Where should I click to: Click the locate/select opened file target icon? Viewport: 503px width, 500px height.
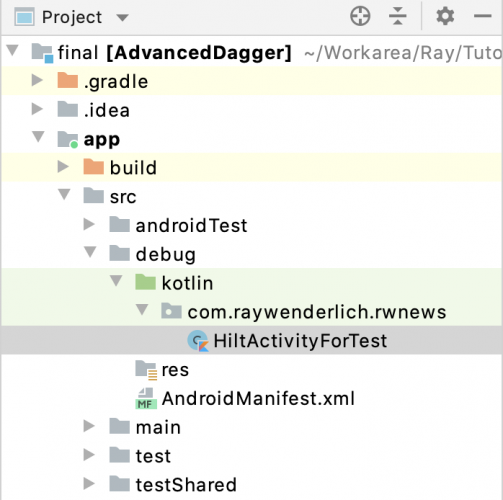(360, 16)
